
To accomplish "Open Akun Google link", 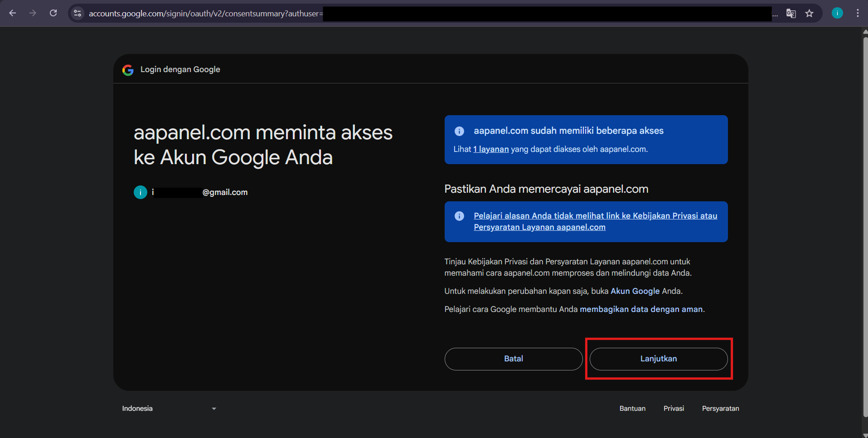I will click(635, 291).
